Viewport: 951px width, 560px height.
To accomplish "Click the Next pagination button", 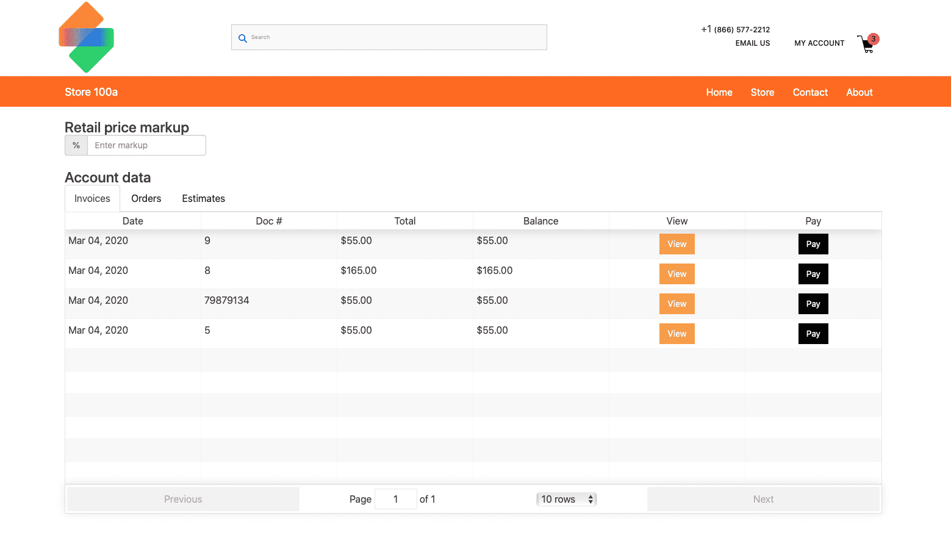I will point(763,498).
